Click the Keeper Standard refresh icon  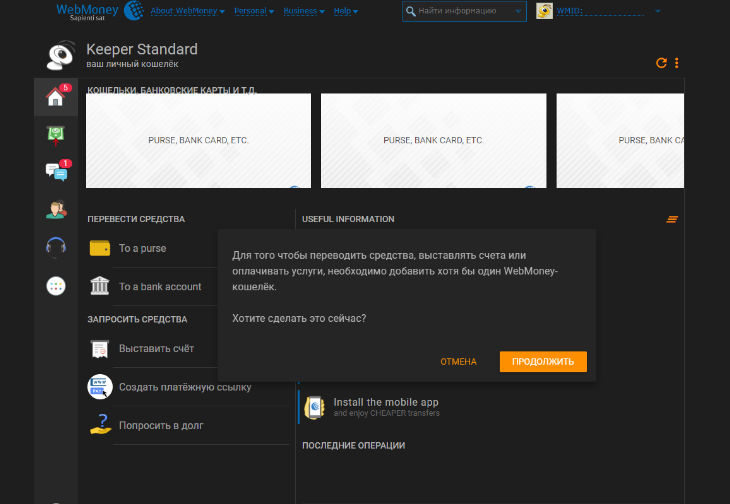pos(661,63)
